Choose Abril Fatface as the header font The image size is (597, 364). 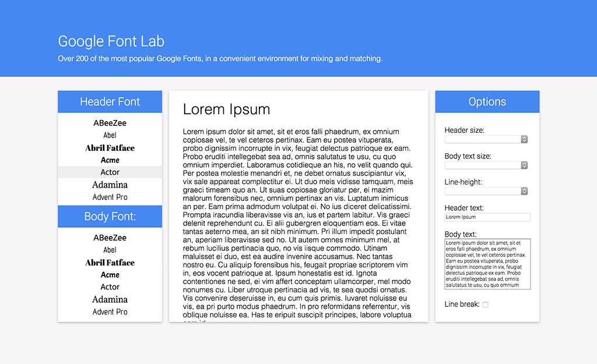110,147
